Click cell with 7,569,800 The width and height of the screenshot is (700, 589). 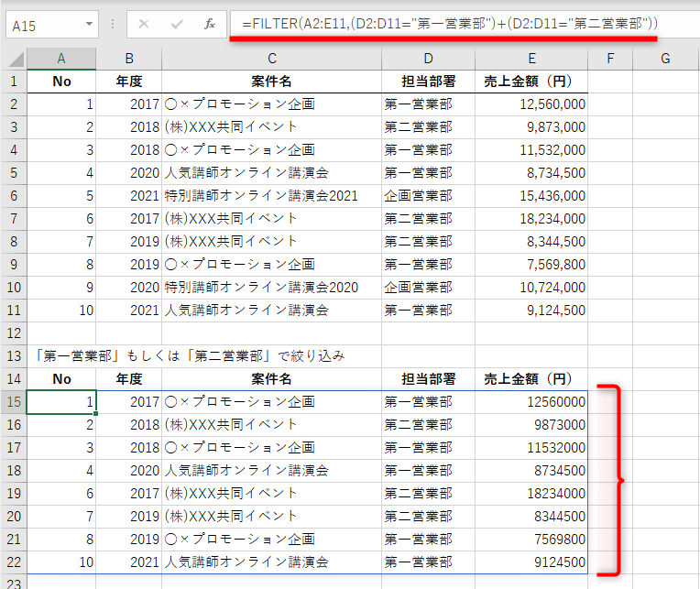click(531, 265)
